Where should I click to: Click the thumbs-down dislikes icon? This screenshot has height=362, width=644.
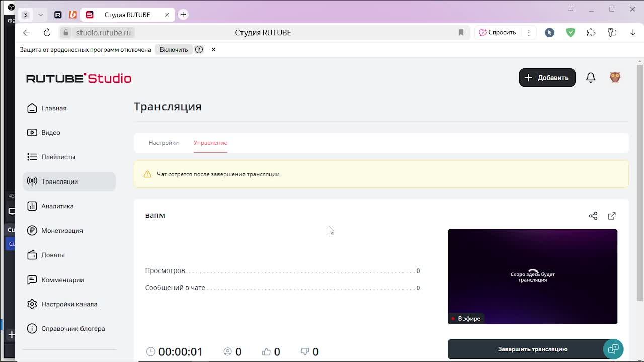pos(304,351)
